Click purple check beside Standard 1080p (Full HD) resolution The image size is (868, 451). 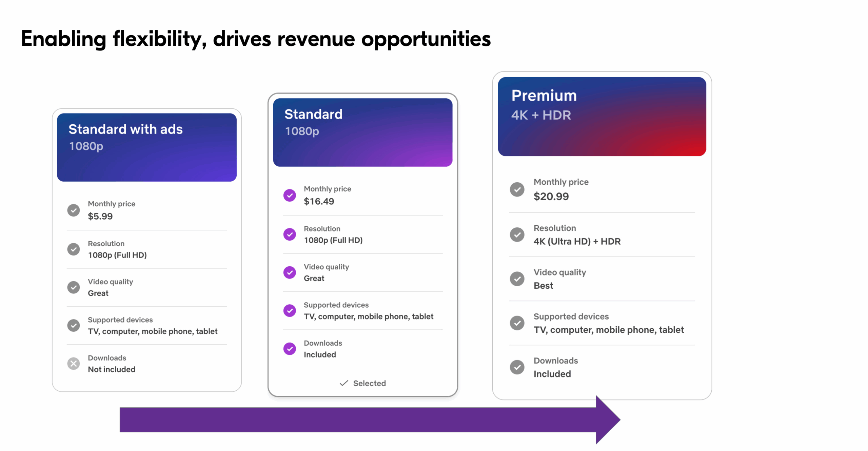[289, 234]
